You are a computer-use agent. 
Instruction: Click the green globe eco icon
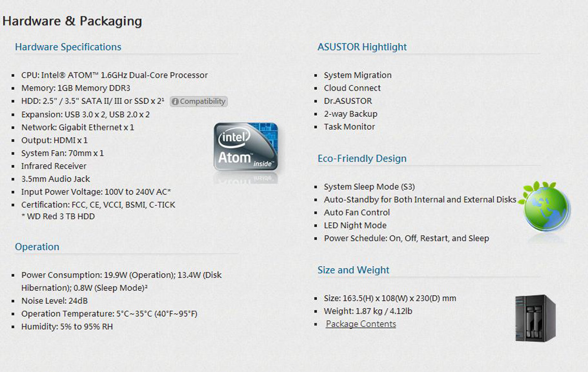[x=545, y=206]
